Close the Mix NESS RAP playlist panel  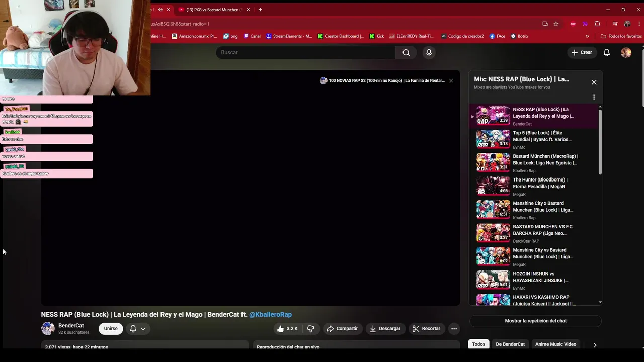pos(594,82)
